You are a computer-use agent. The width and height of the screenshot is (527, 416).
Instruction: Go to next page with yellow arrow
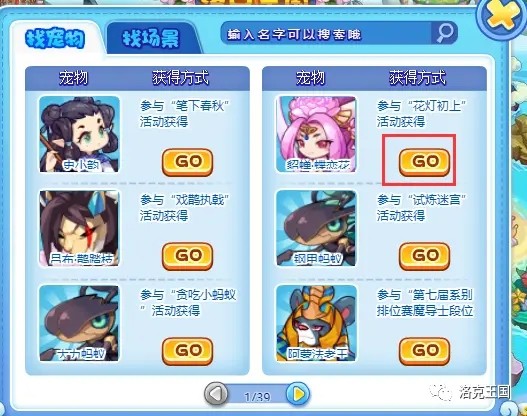pyautogui.click(x=298, y=394)
